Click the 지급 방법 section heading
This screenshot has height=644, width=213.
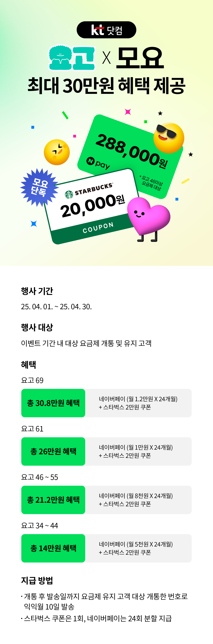coord(37,580)
